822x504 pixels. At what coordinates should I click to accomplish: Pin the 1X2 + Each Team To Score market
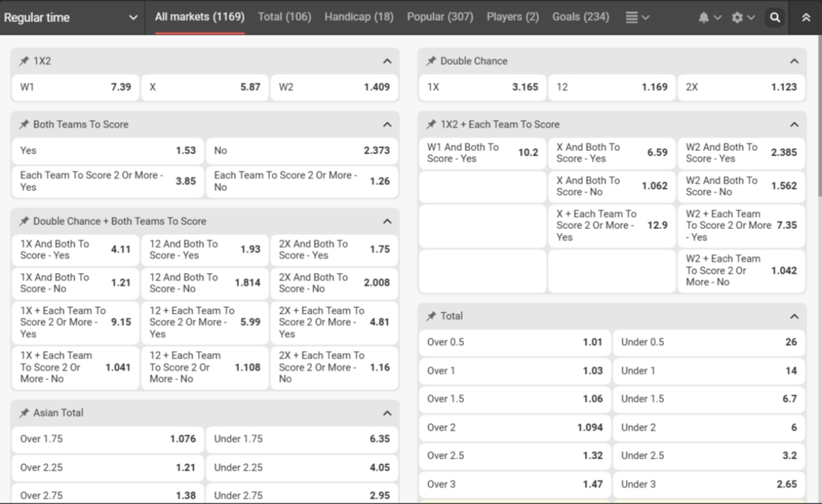coord(431,124)
